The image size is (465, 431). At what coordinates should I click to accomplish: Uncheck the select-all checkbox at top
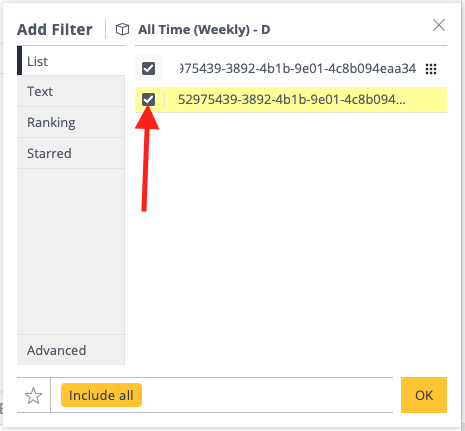coord(148,69)
